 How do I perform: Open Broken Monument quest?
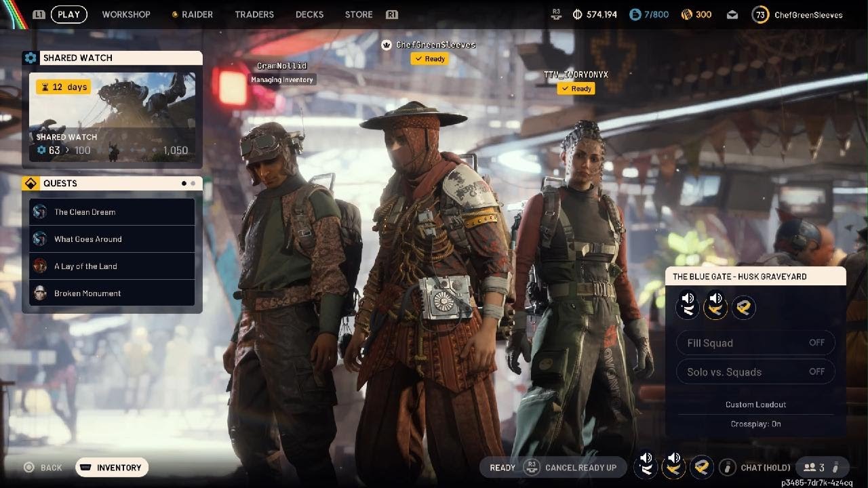(x=113, y=293)
